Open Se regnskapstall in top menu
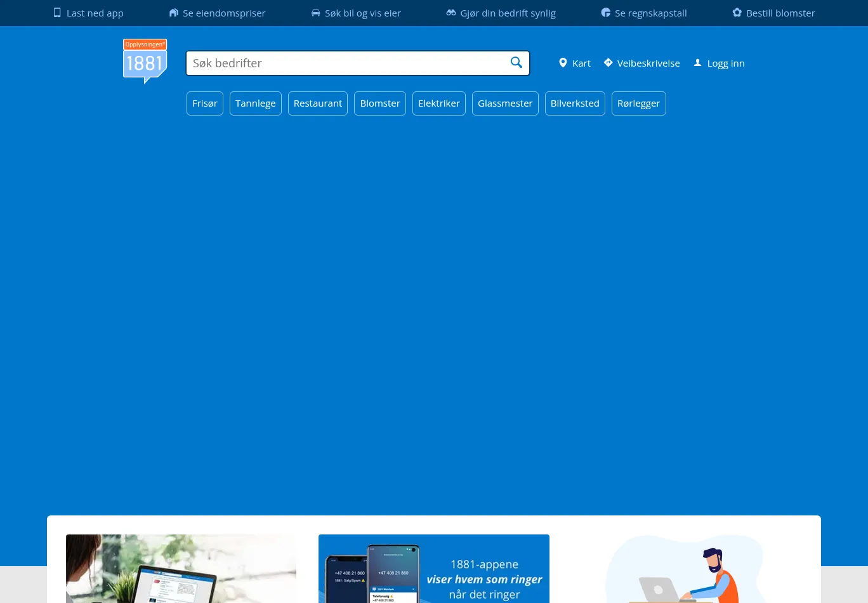Viewport: 868px width, 603px height. pos(650,13)
